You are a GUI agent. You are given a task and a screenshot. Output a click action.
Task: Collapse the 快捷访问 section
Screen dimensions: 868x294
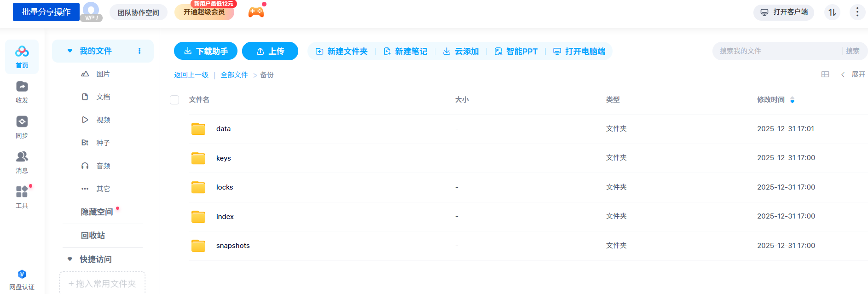tap(70, 259)
